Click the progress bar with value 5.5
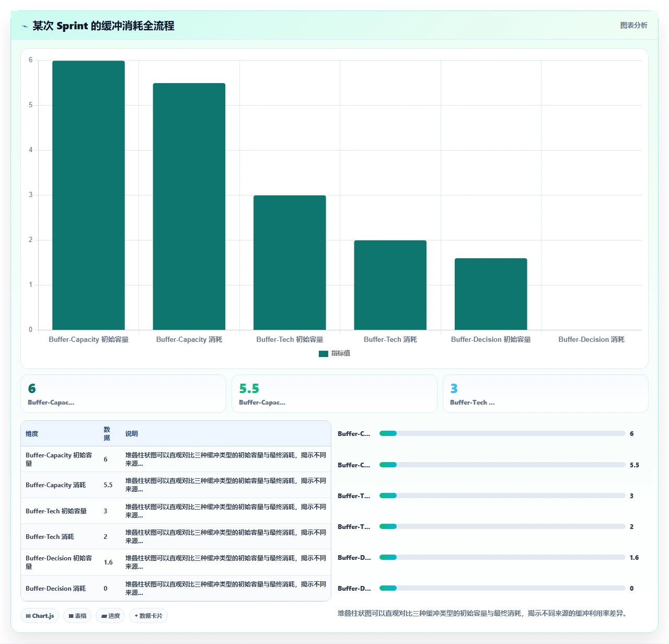Screen dimensions: 669x644 click(x=502, y=465)
